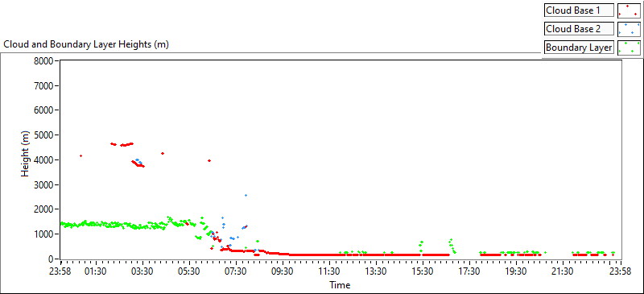Click the 4000 y-axis value
Image resolution: width=644 pixels, height=294 pixels.
point(43,160)
